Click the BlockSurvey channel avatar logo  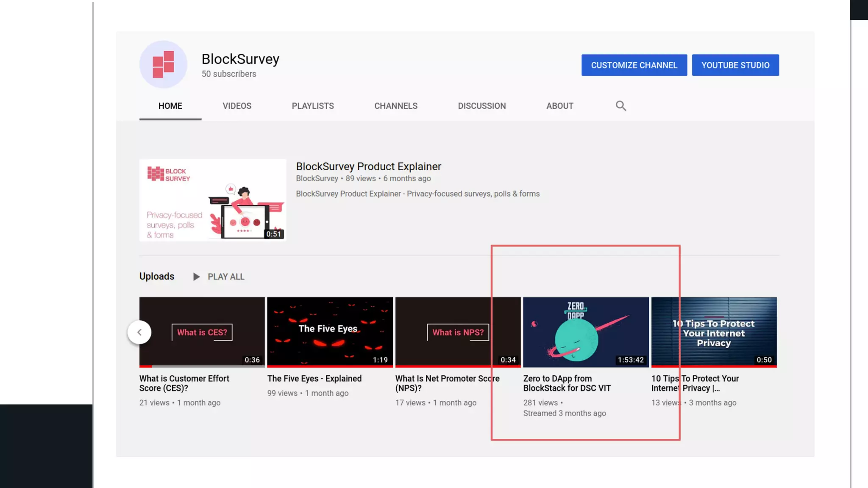pos(163,64)
